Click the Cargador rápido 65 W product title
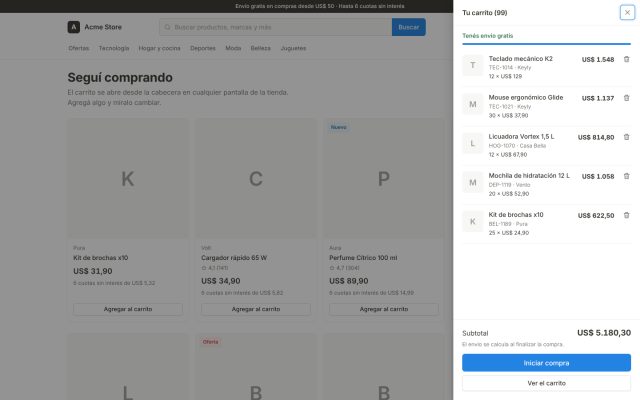Screen dimensions: 640x400 point(234,258)
